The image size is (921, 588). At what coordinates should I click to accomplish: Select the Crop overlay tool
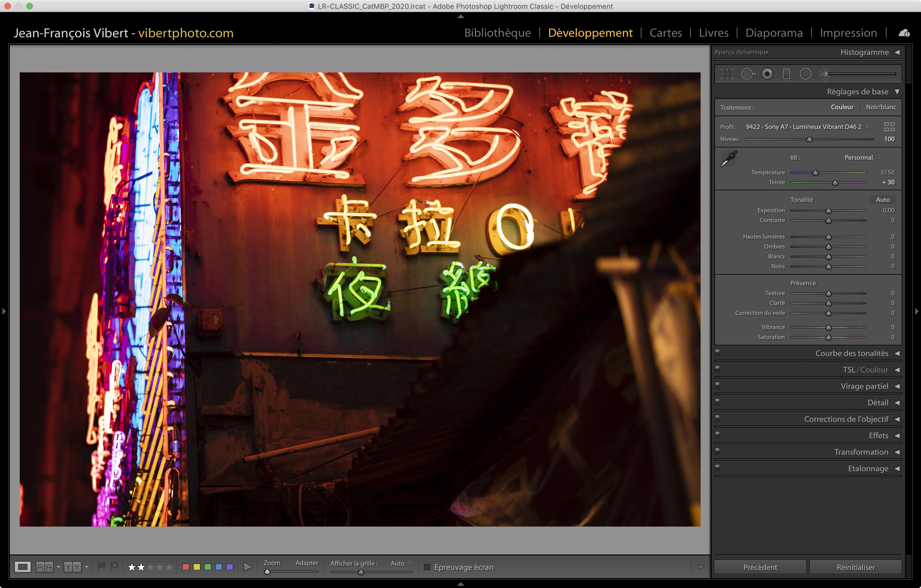[727, 74]
